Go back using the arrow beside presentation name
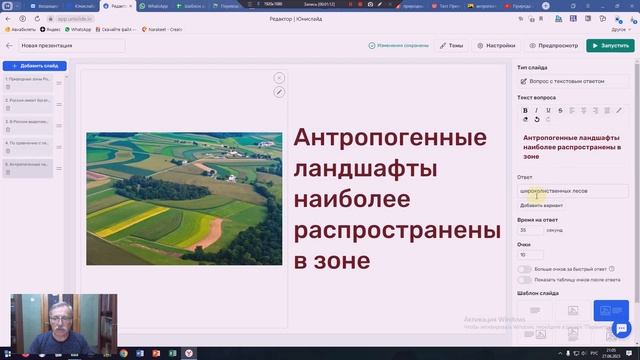This screenshot has width=640, height=360. tap(9, 46)
